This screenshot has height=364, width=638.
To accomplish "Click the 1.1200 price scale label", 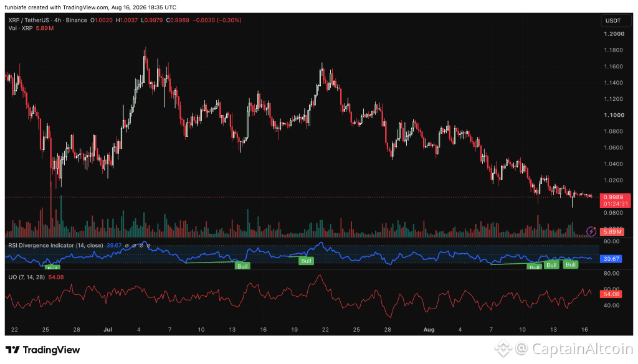I will (614, 99).
